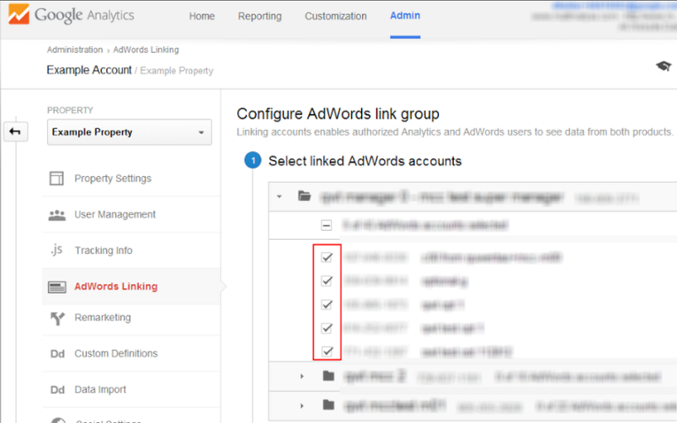
Task: Select AdWords Linking in the sidebar
Action: click(116, 286)
